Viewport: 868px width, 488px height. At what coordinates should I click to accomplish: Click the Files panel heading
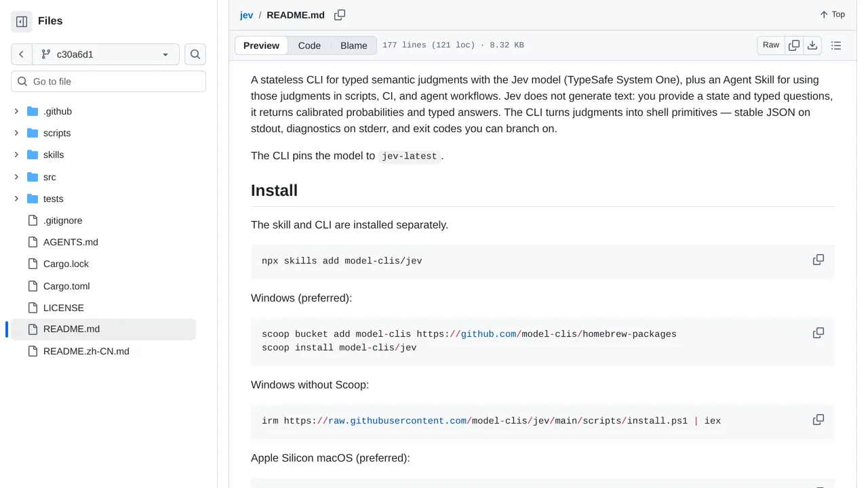pyautogui.click(x=50, y=21)
